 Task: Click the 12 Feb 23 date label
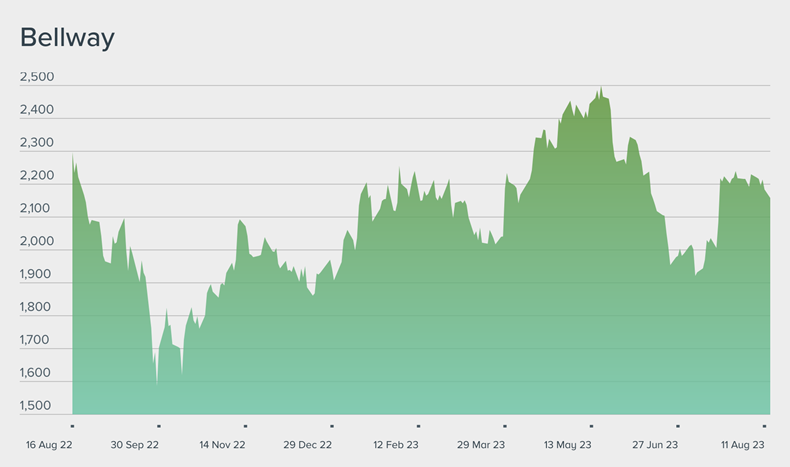click(395, 444)
